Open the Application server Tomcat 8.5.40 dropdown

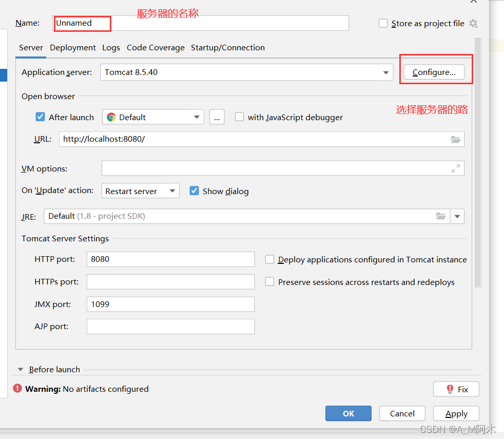coord(246,72)
